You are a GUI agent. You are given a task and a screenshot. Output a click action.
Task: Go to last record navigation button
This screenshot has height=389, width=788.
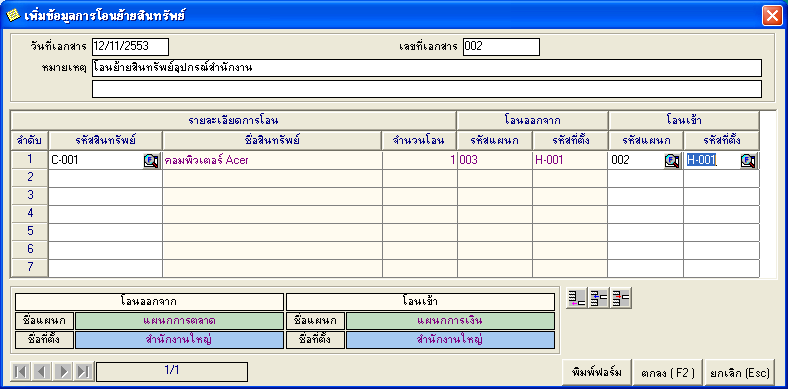pos(83,372)
